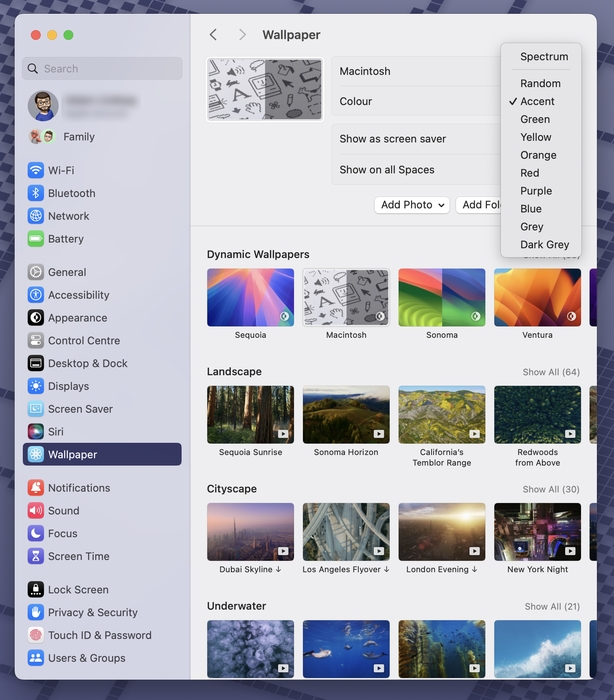614x700 pixels.
Task: Open Touch ID & Password fingerprint icon
Action: coord(36,635)
